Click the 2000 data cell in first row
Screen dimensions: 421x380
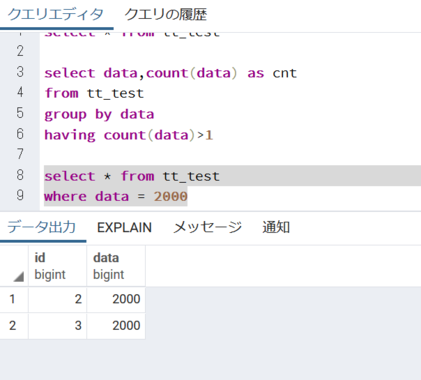click(x=116, y=299)
